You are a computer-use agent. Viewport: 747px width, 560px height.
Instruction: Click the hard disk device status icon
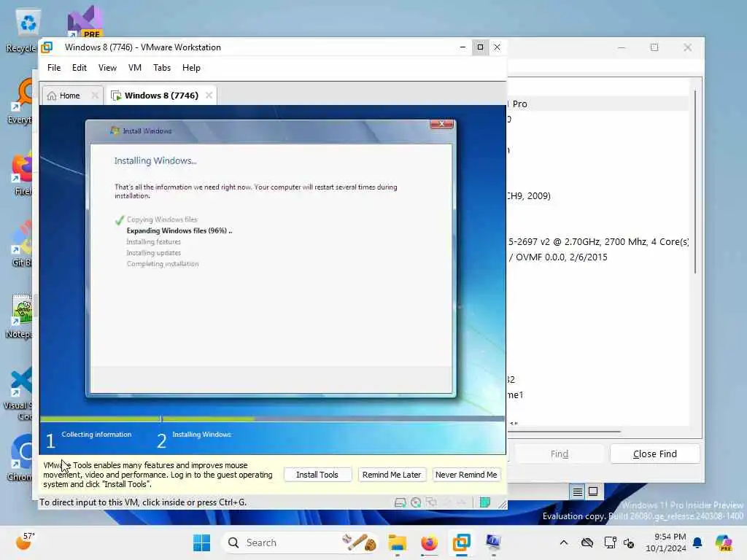click(400, 502)
